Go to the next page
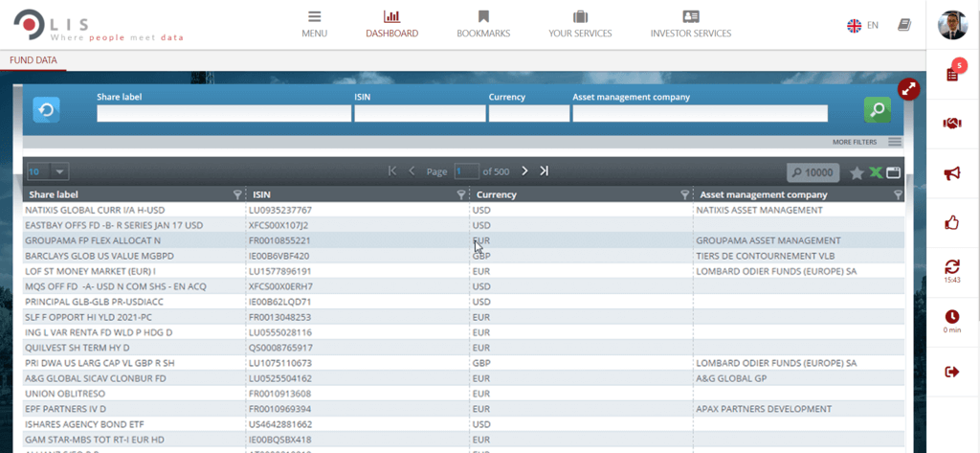The width and height of the screenshot is (980, 453). click(x=525, y=170)
